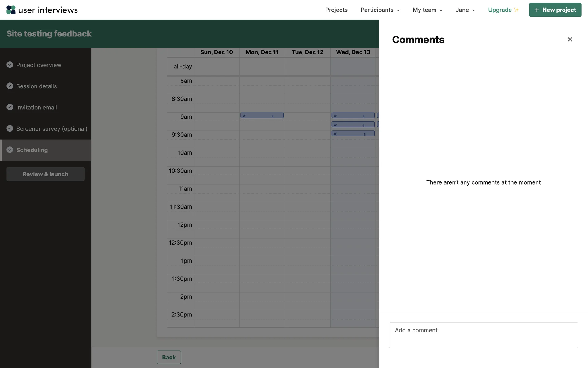Click the User Interviews logo icon
This screenshot has width=588, height=368.
tap(11, 10)
